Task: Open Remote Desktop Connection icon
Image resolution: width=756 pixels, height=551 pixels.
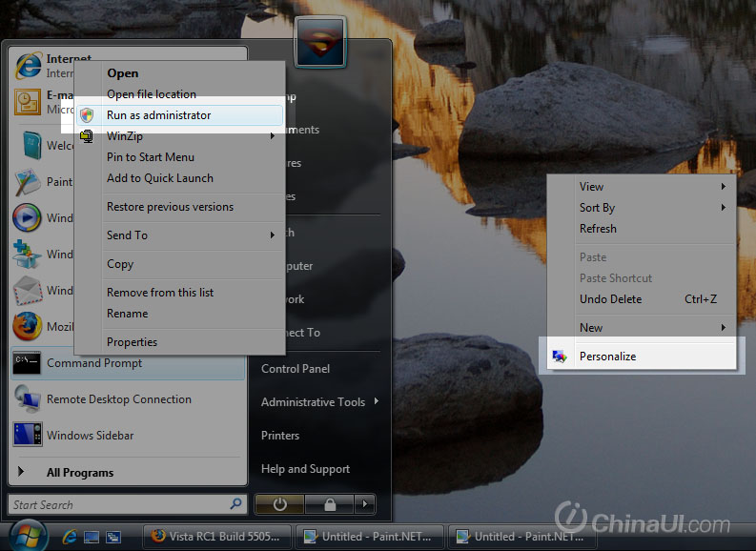Action: click(x=27, y=398)
